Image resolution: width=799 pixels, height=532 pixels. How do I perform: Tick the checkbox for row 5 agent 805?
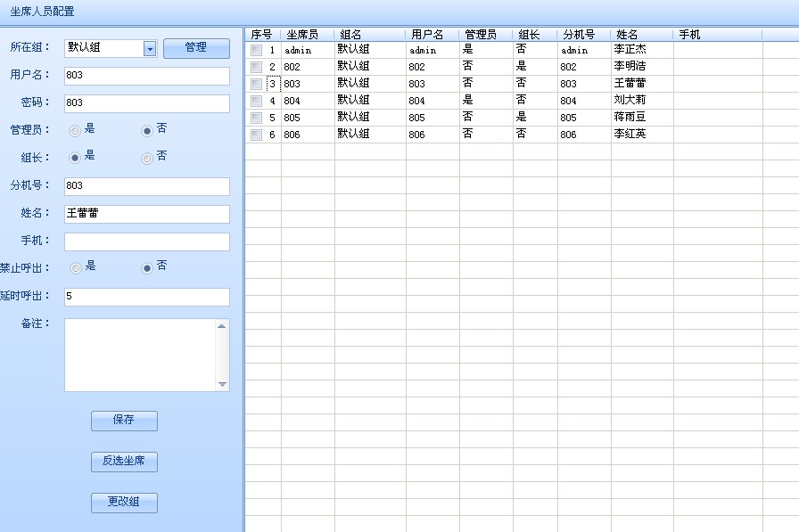click(256, 118)
